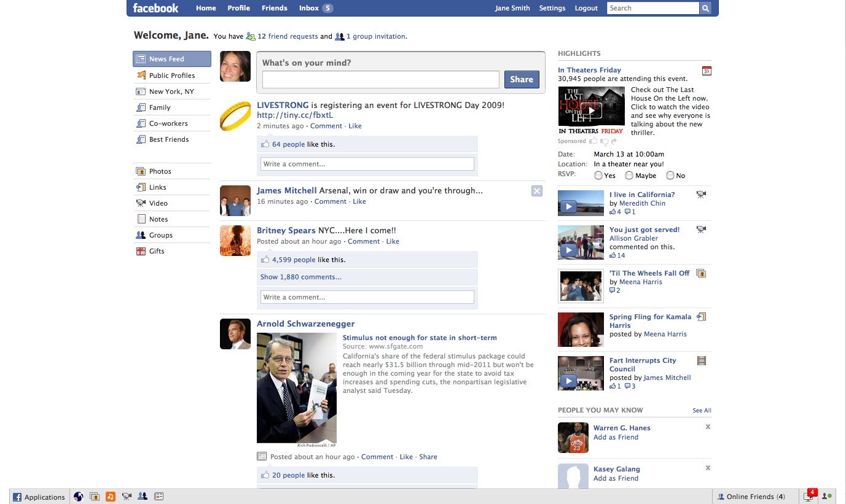
Task: Open 'Stimulus not enough for state in short-term' article
Action: pos(420,338)
